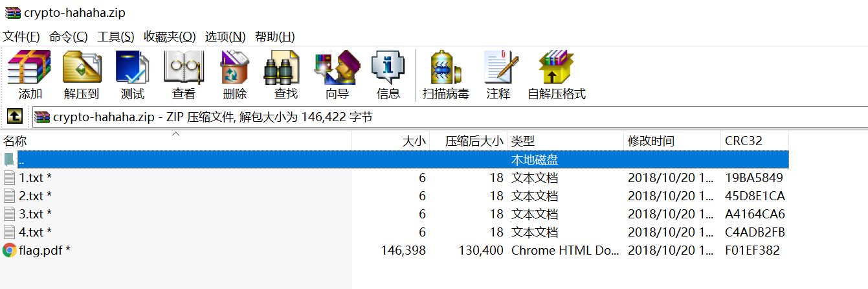Click the parent folder icon in list

pyautogui.click(x=8, y=159)
